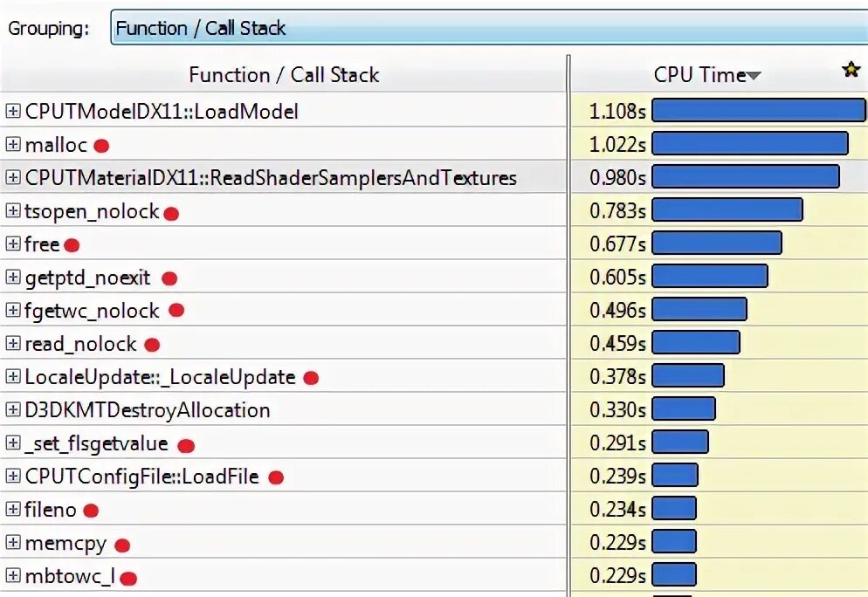Click red marker beside LocaleUpdate::_LocaleUpdate
868x597 pixels.
[x=311, y=378]
